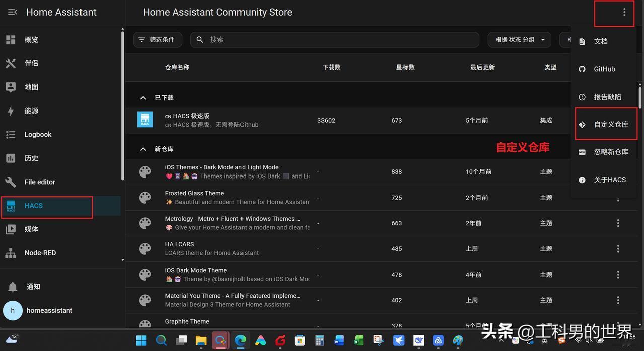Sort by 星标数 column header

[406, 67]
